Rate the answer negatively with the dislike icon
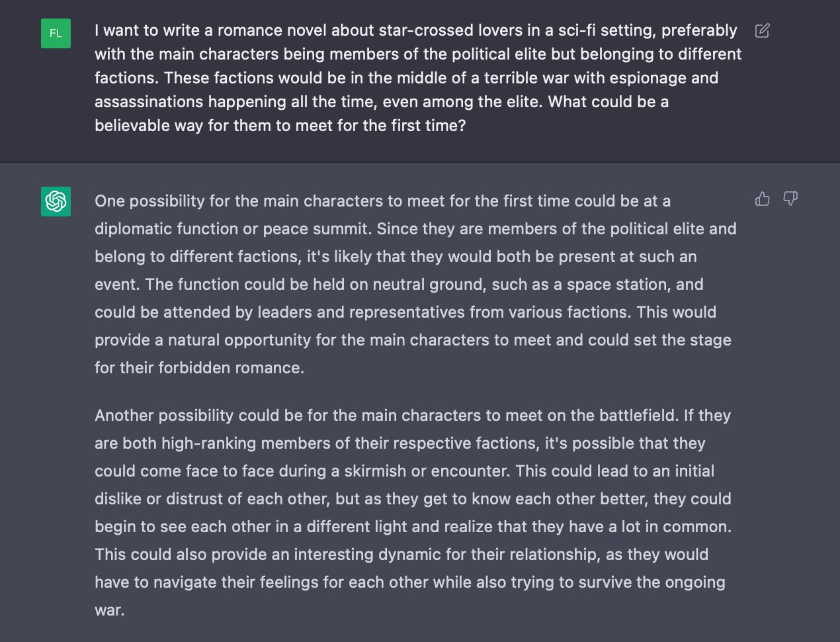The image size is (840, 642). 791,200
